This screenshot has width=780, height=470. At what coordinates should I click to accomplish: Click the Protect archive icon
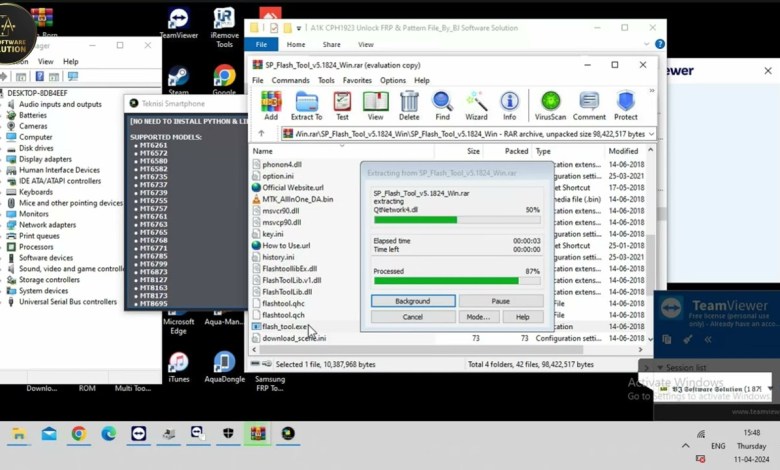[626, 105]
